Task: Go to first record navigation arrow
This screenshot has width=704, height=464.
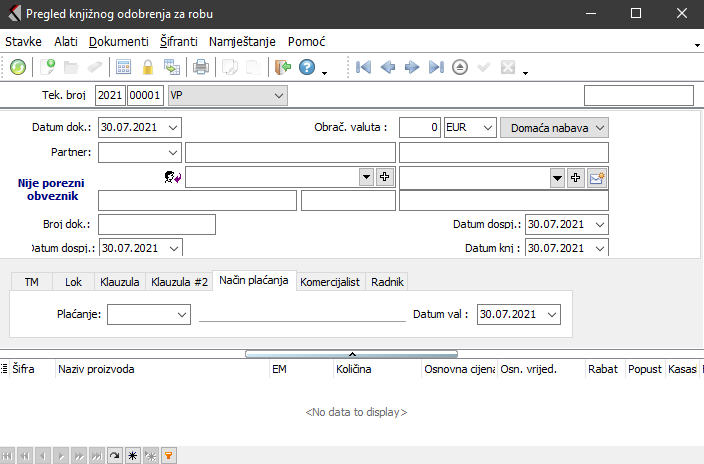Action: tap(363, 67)
